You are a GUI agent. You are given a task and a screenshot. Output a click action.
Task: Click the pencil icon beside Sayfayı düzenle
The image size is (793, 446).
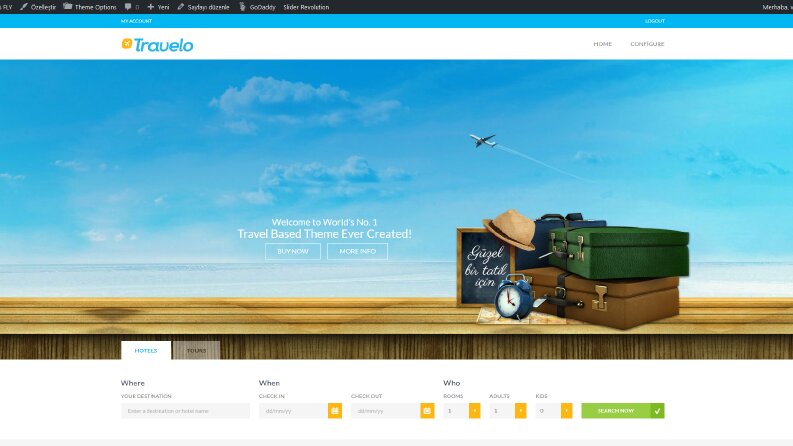click(x=181, y=7)
